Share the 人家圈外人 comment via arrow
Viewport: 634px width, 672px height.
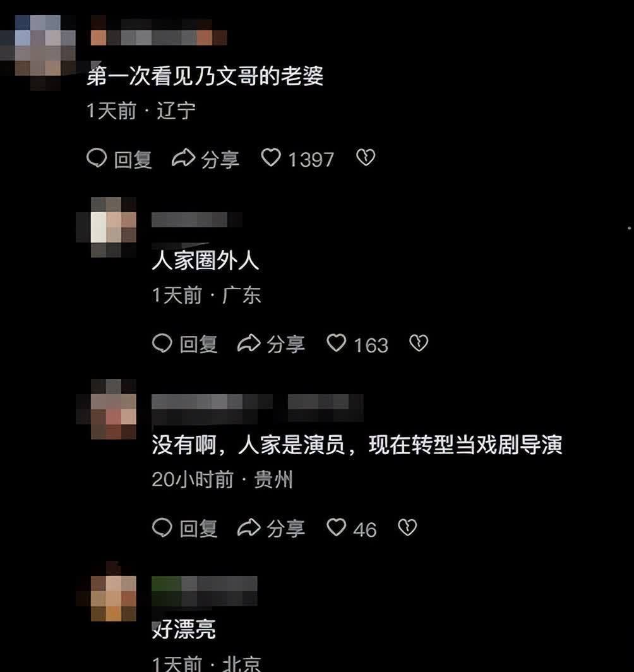coord(271,344)
